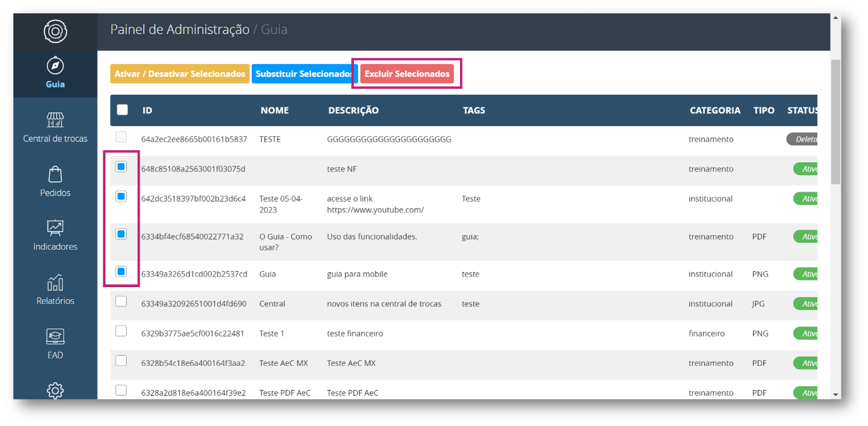This screenshot has height=426, width=868.
Task: Open Central de trocas store icon
Action: [x=55, y=120]
